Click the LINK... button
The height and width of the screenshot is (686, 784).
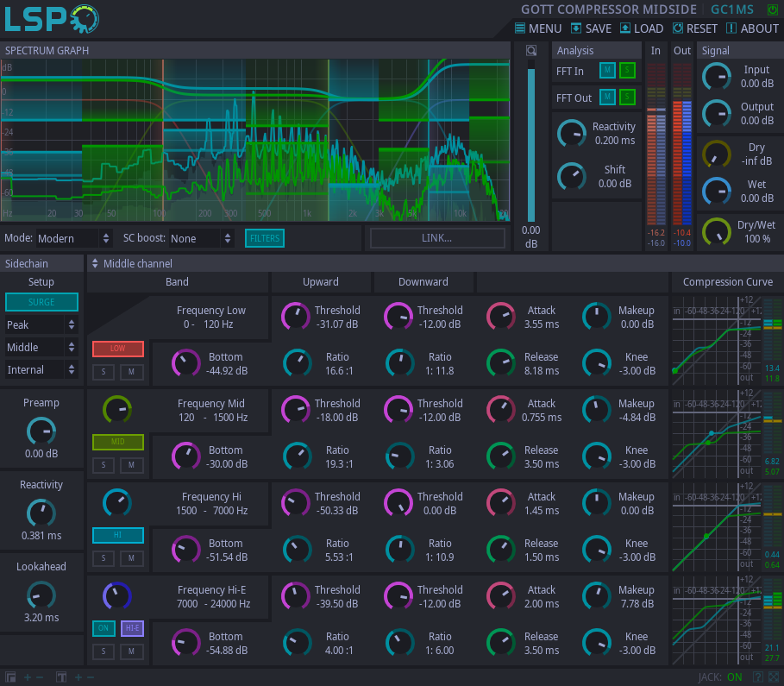[x=437, y=238]
